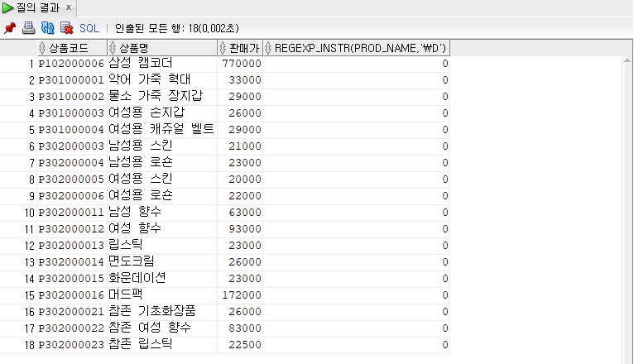634x364 pixels.
Task: Select the price cell 22500
Action: click(x=240, y=345)
